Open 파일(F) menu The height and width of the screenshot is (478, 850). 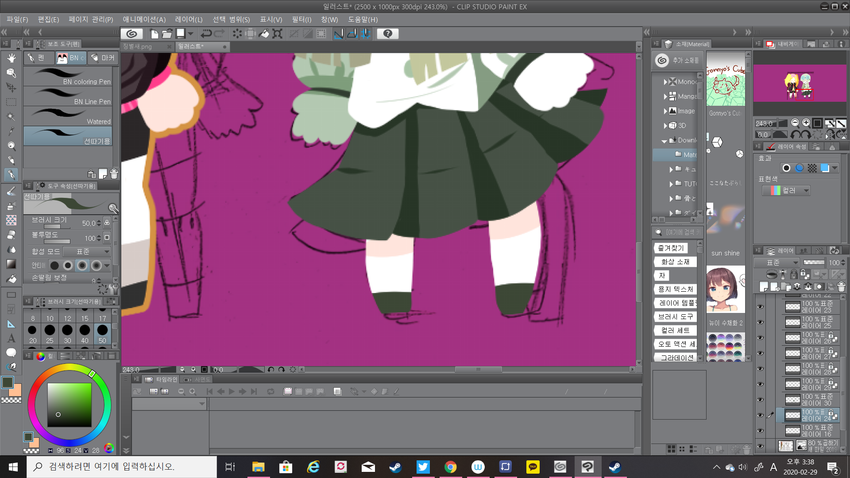click(x=17, y=20)
